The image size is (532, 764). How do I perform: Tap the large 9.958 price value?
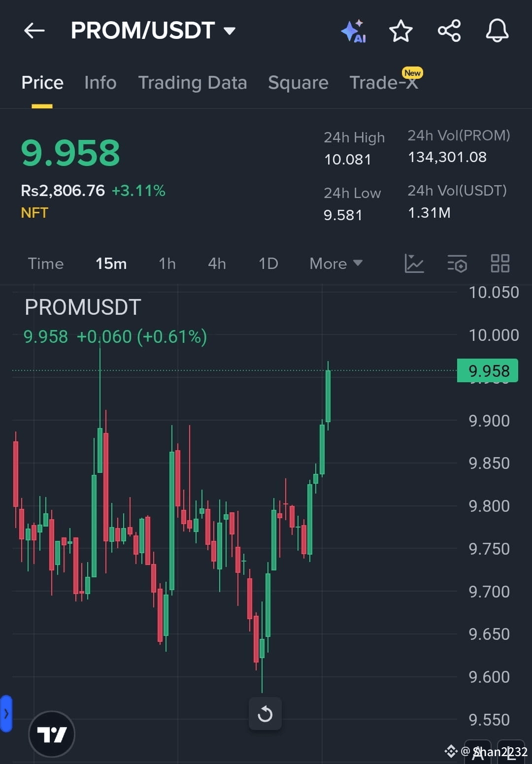(70, 153)
